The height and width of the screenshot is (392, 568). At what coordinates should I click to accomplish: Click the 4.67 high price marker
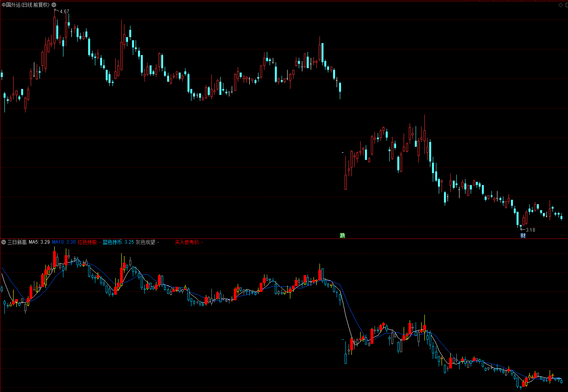(x=64, y=12)
